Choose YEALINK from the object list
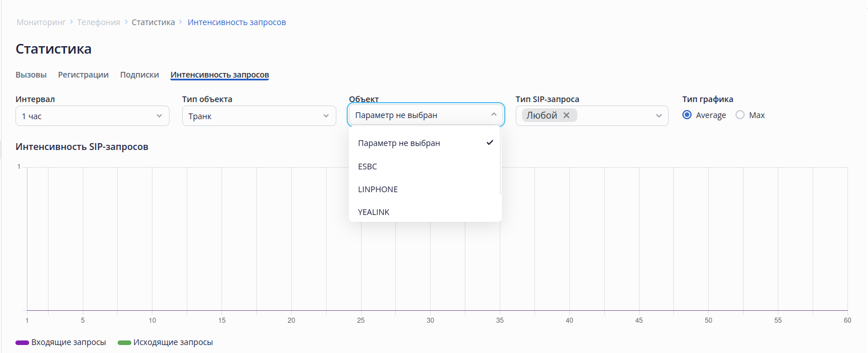This screenshot has height=353, width=868. tap(374, 212)
